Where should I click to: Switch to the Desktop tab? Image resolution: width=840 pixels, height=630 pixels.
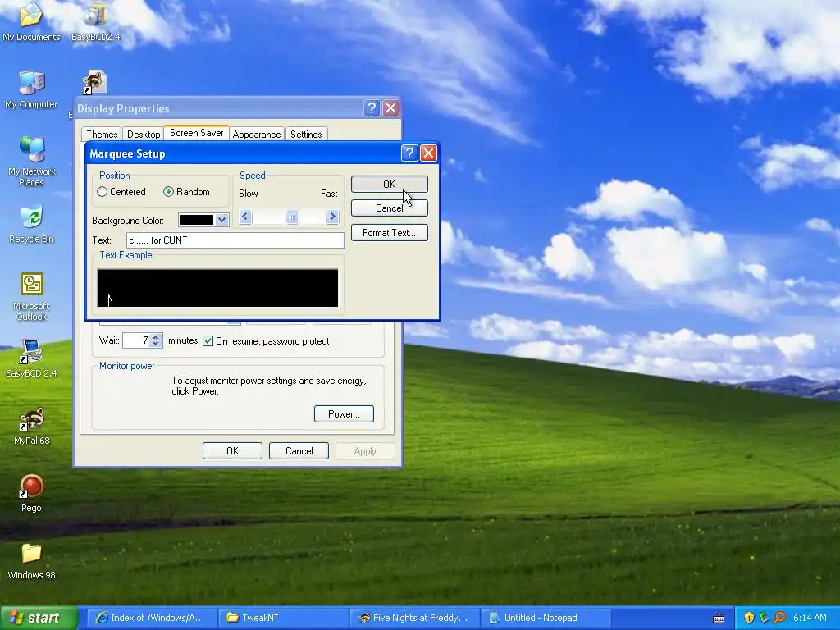[x=144, y=134]
